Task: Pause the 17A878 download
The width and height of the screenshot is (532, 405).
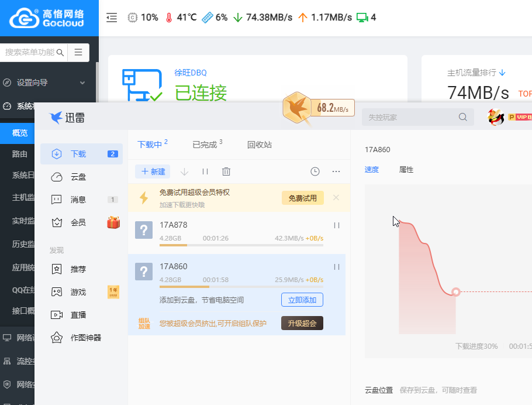Action: [337, 225]
